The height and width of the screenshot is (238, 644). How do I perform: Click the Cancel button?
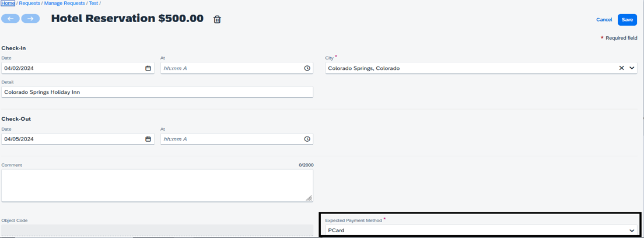point(604,19)
